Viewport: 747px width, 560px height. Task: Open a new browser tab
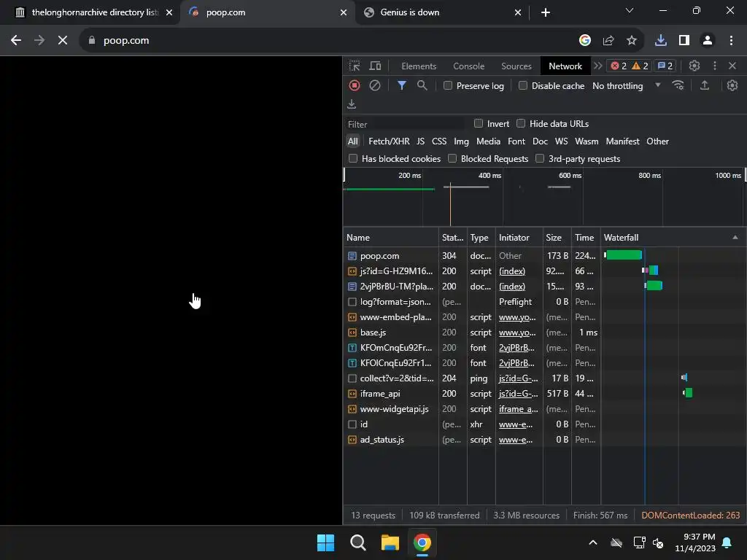546,12
